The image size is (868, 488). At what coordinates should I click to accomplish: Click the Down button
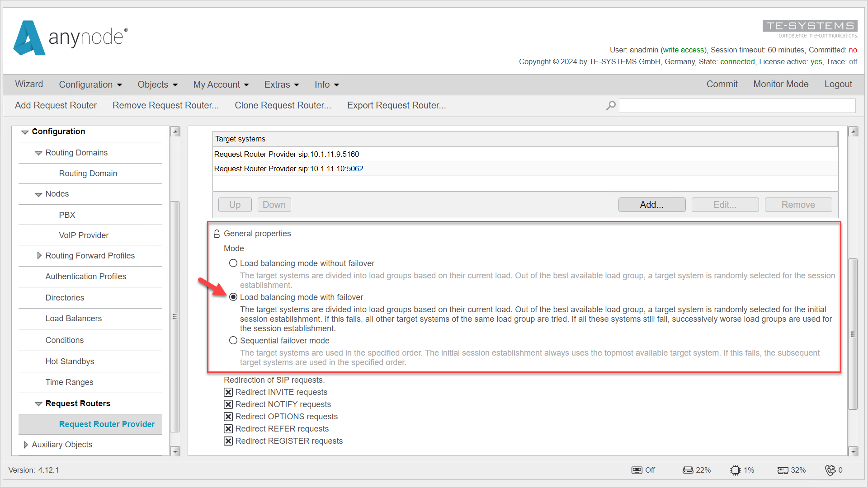coord(274,205)
